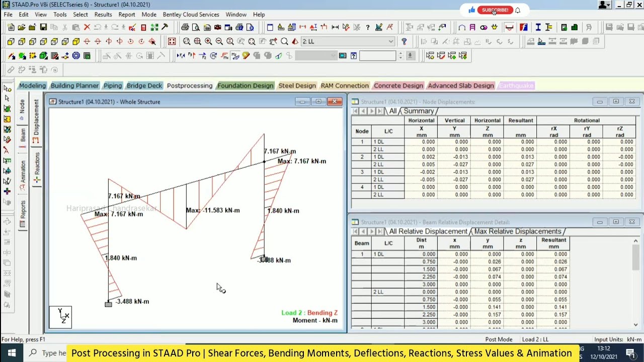The height and width of the screenshot is (362, 644).
Task: Select the Animation page tab
Action: (23, 174)
